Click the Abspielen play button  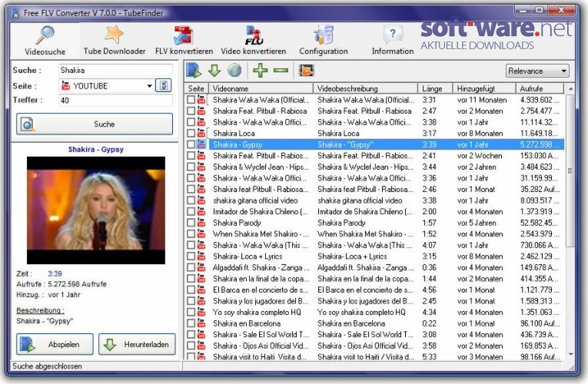point(55,344)
